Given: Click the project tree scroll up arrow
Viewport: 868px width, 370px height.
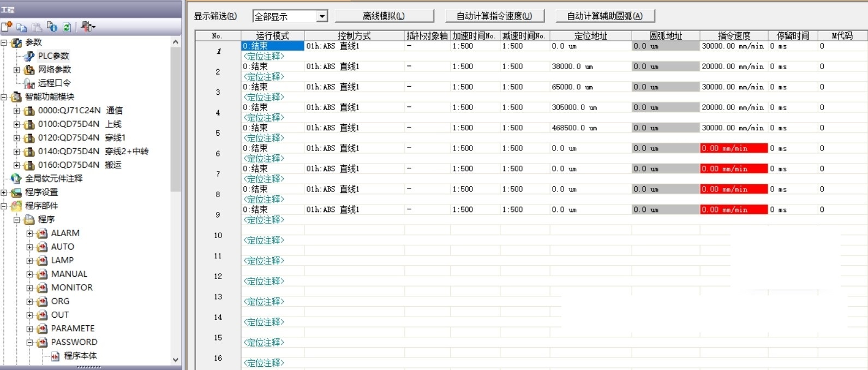Looking at the screenshot, I should pyautogui.click(x=176, y=42).
